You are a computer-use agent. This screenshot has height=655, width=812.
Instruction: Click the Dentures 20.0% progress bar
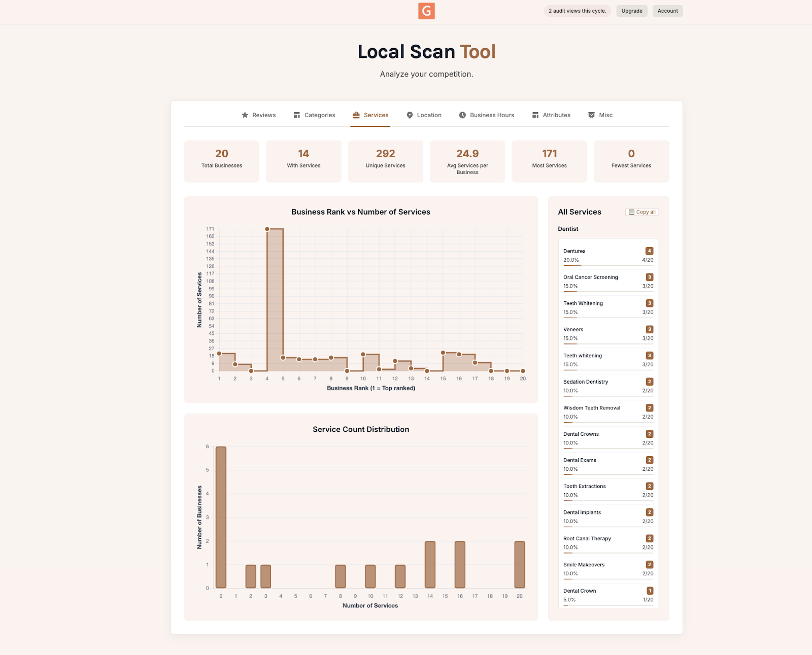click(x=608, y=265)
